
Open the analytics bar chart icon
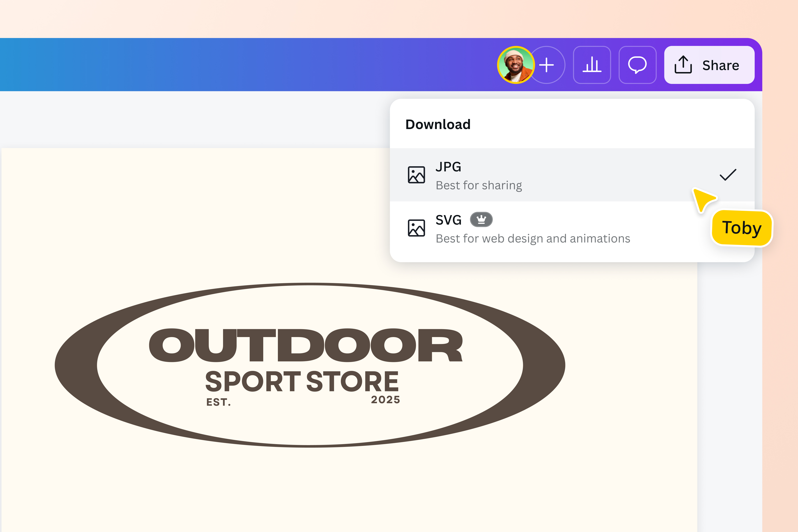(x=592, y=65)
